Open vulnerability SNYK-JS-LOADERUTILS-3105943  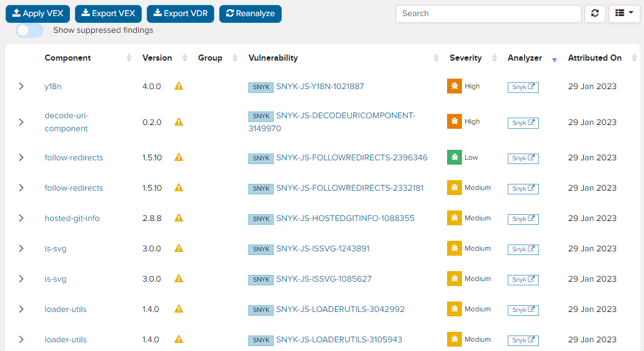339,340
